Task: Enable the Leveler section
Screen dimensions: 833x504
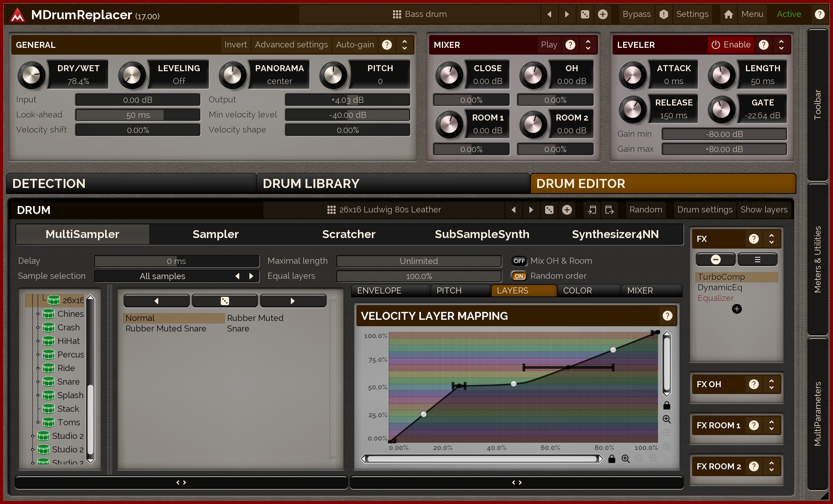Action: [x=731, y=45]
